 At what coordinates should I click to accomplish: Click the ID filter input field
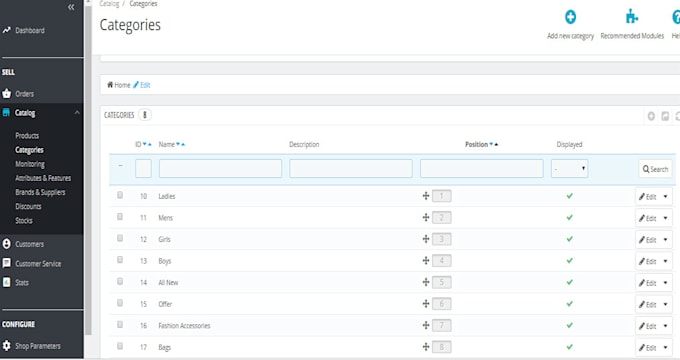pyautogui.click(x=143, y=168)
